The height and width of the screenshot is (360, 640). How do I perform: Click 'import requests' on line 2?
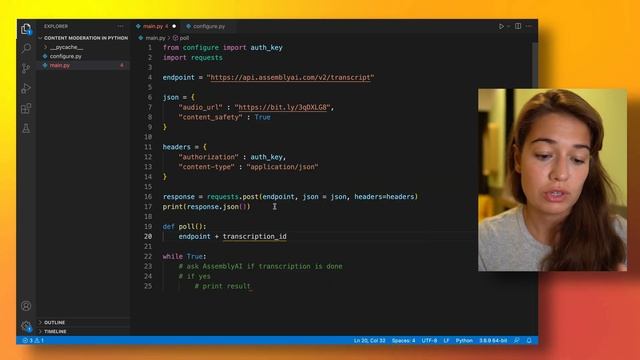point(193,58)
